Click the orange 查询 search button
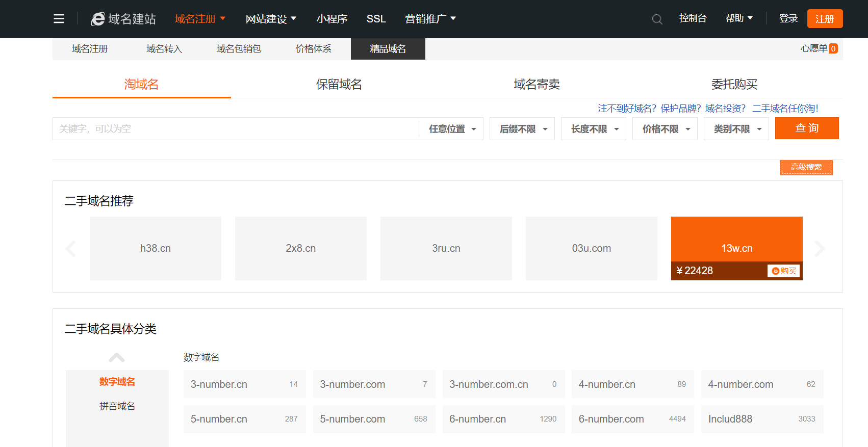 (x=806, y=128)
